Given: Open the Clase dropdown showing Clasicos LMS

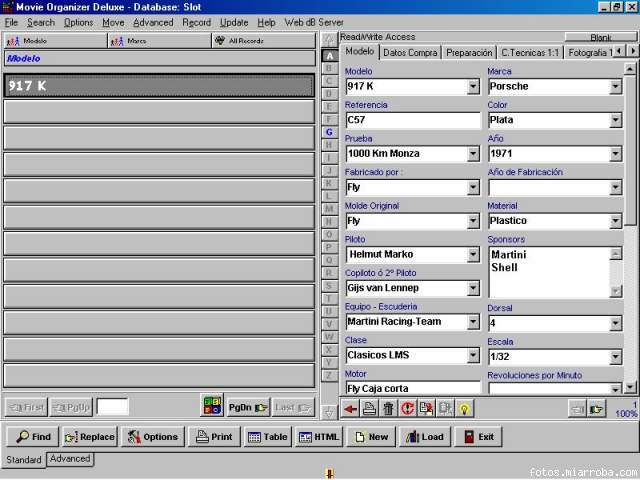Looking at the screenshot, I should point(473,356).
